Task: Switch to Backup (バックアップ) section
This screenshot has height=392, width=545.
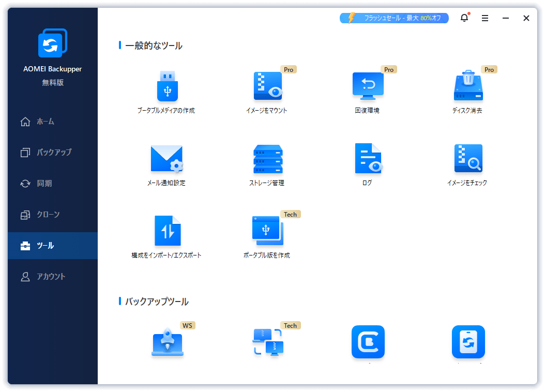Action: pos(53,153)
